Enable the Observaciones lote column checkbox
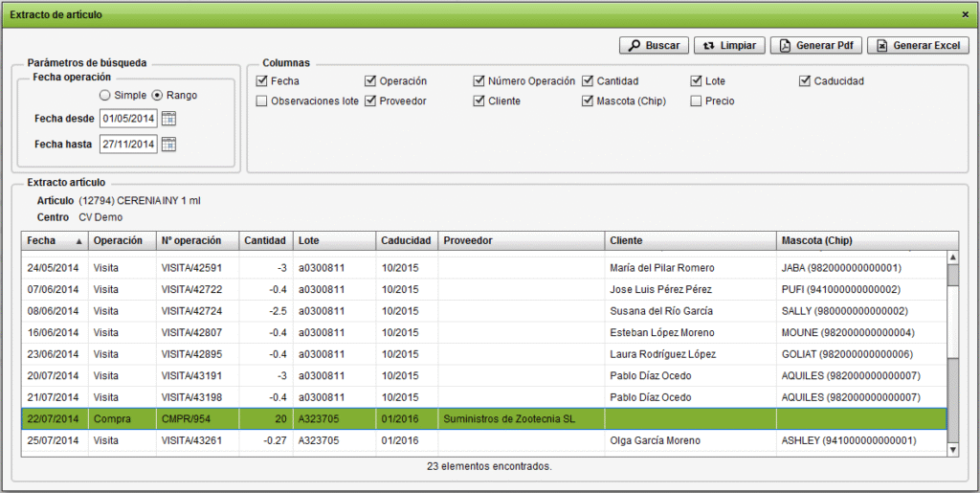980x493 pixels. click(x=262, y=101)
